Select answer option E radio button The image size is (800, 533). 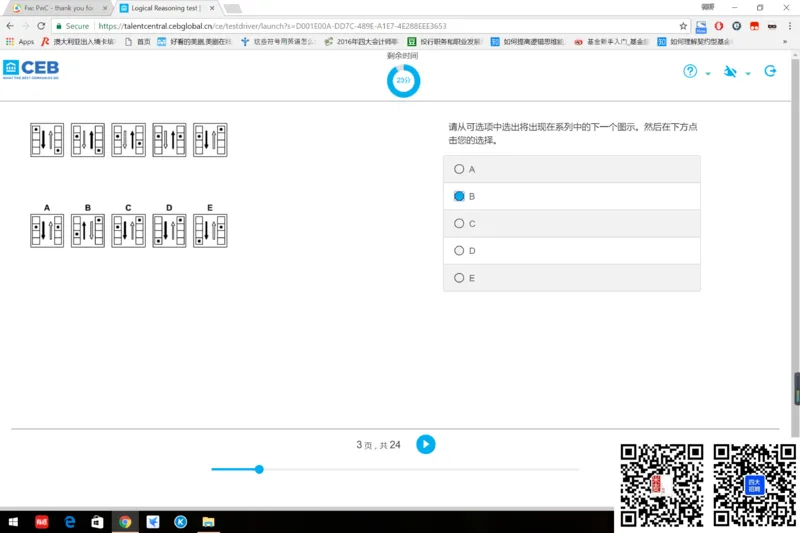click(459, 278)
